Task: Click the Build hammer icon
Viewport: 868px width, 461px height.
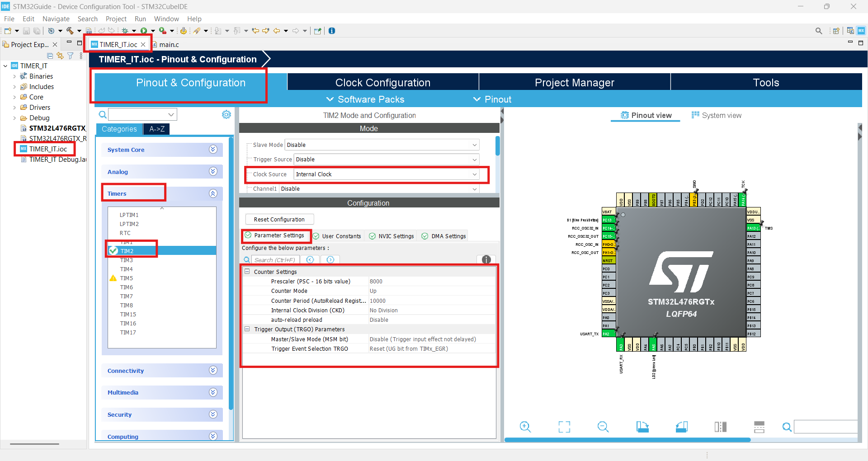Action: point(70,31)
